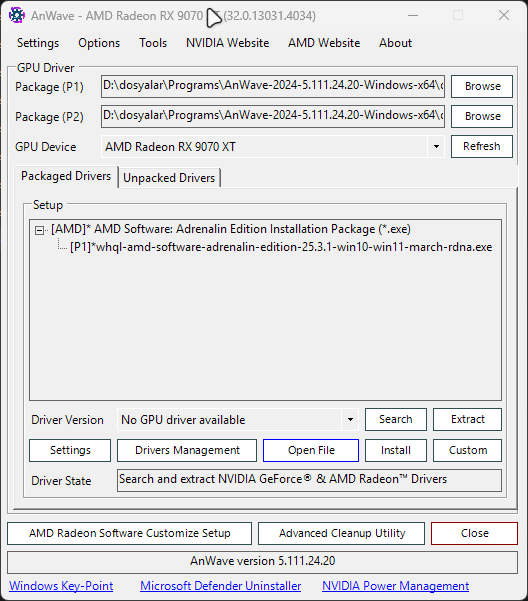Click the Driver State status field

click(309, 480)
